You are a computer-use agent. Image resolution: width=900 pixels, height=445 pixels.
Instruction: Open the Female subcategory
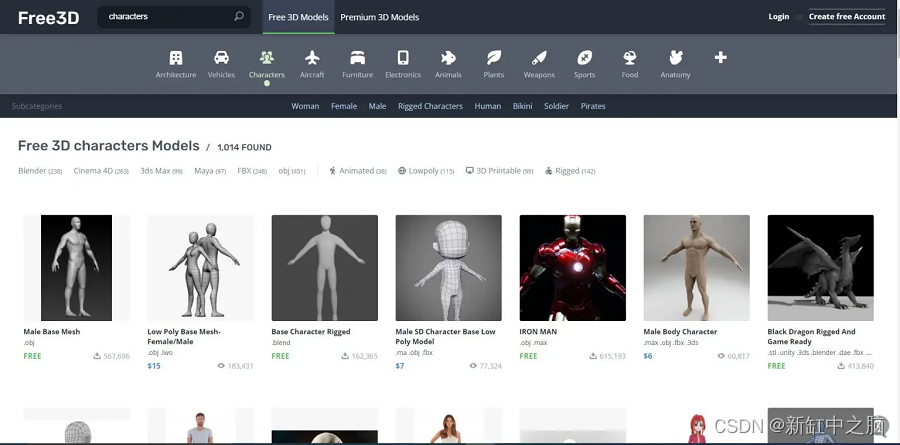click(344, 106)
